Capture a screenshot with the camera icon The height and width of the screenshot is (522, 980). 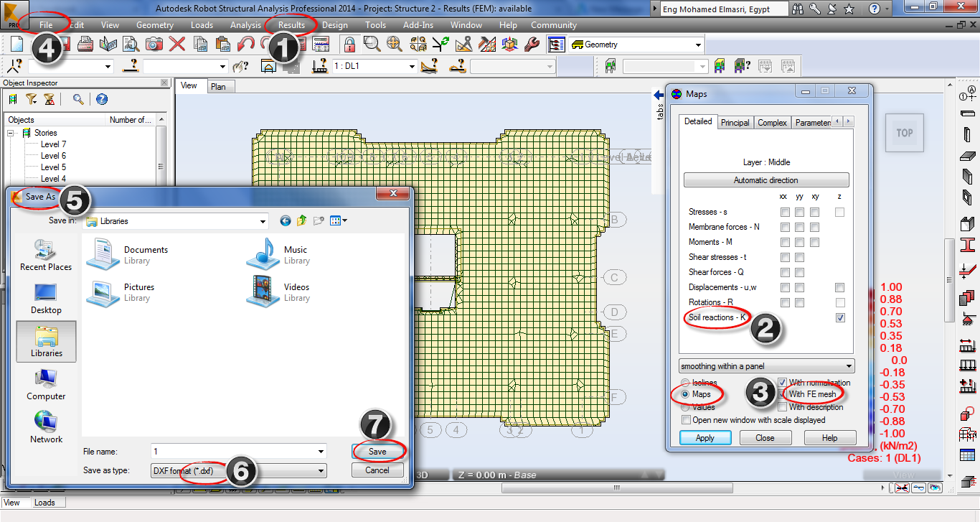[x=154, y=45]
